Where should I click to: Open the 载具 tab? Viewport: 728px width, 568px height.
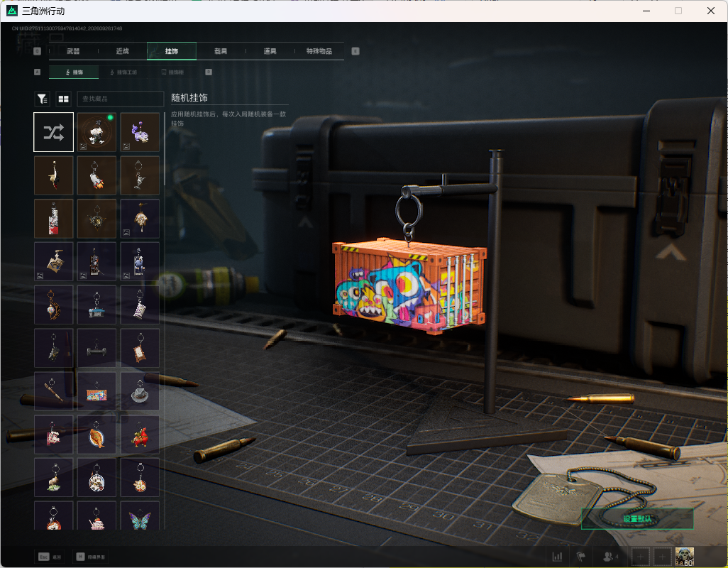click(221, 51)
